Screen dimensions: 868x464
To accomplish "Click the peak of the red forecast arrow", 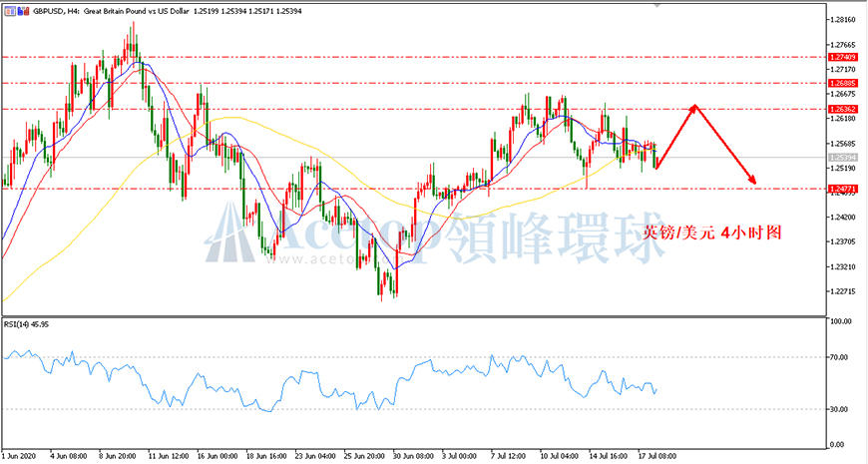I will [694, 106].
